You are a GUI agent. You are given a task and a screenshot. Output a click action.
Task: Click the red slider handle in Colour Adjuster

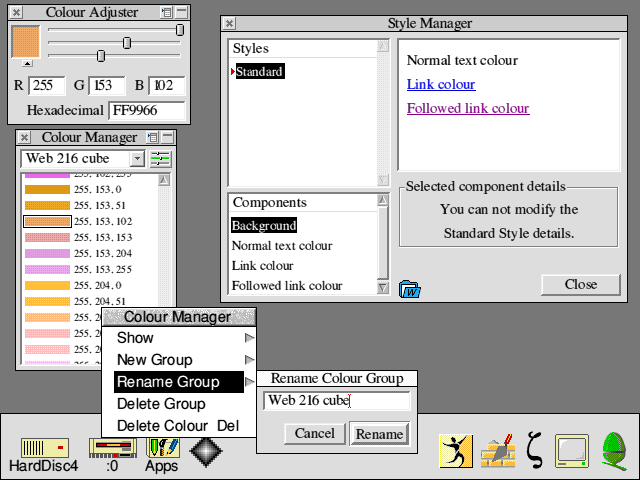tap(180, 30)
